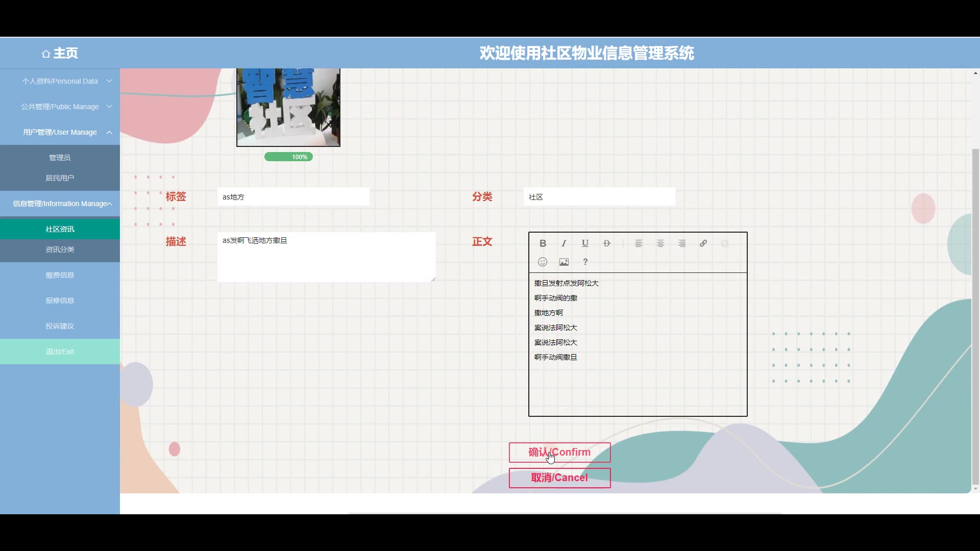This screenshot has width=980, height=551.
Task: Collapse 用户管理/User Manage section
Action: tap(60, 132)
